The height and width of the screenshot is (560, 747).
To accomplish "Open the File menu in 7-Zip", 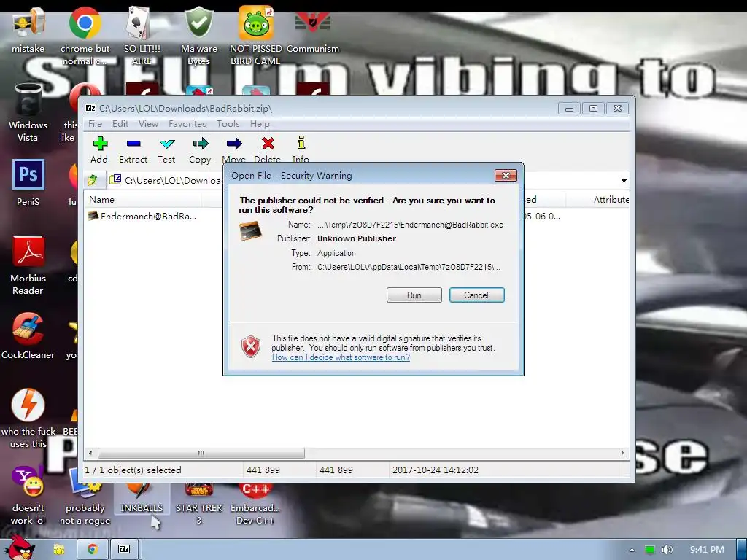I will click(95, 124).
